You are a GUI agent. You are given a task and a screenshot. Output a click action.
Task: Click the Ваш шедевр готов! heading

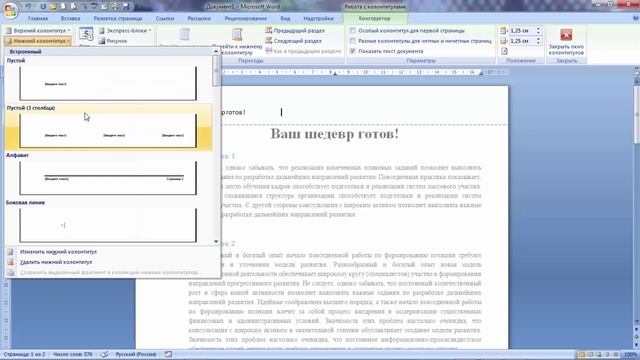335,134
